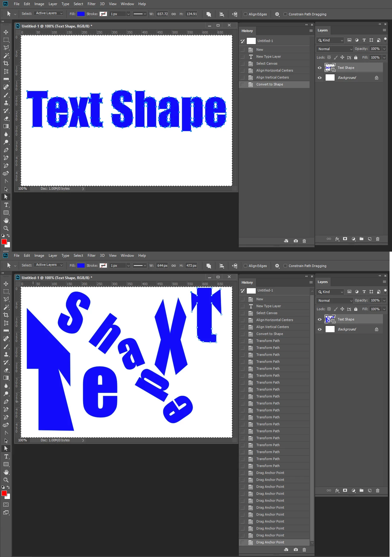Click the Untitled-1 snapshot in the top History panel
The height and width of the screenshot is (557, 392).
pos(275,41)
